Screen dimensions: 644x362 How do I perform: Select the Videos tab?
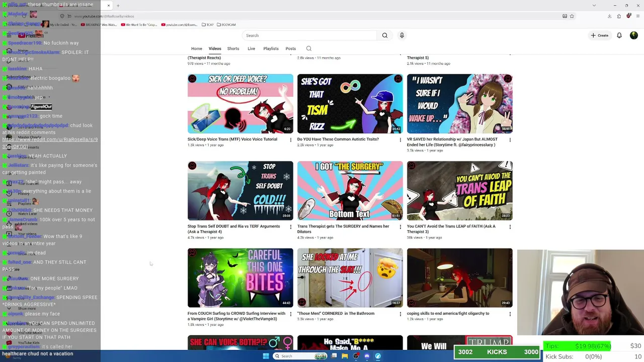click(215, 49)
